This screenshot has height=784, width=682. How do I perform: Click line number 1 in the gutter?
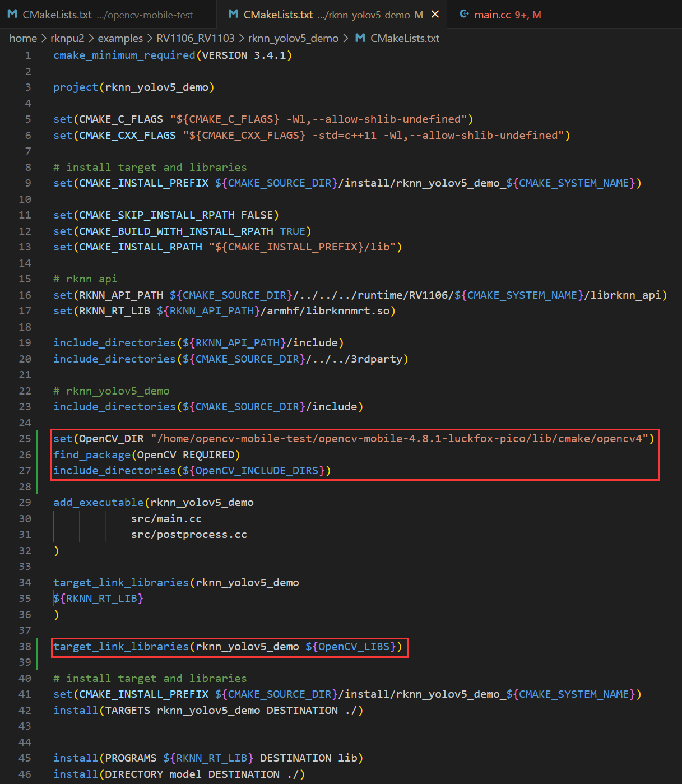(x=28, y=55)
